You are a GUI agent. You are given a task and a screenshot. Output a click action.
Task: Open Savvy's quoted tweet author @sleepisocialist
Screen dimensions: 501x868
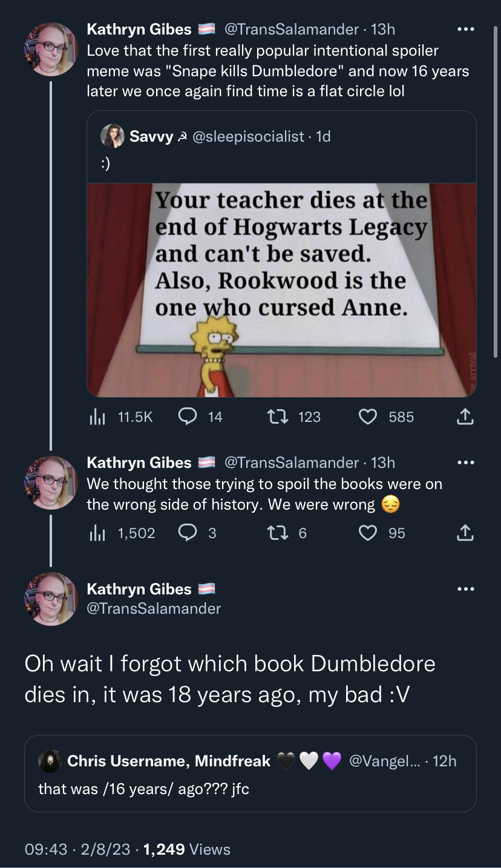pos(248,137)
